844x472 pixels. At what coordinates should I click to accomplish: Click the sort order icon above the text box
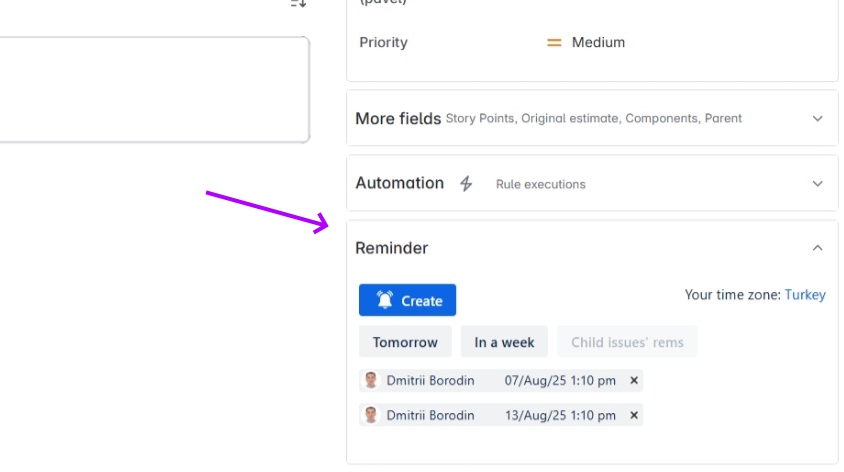(x=298, y=3)
